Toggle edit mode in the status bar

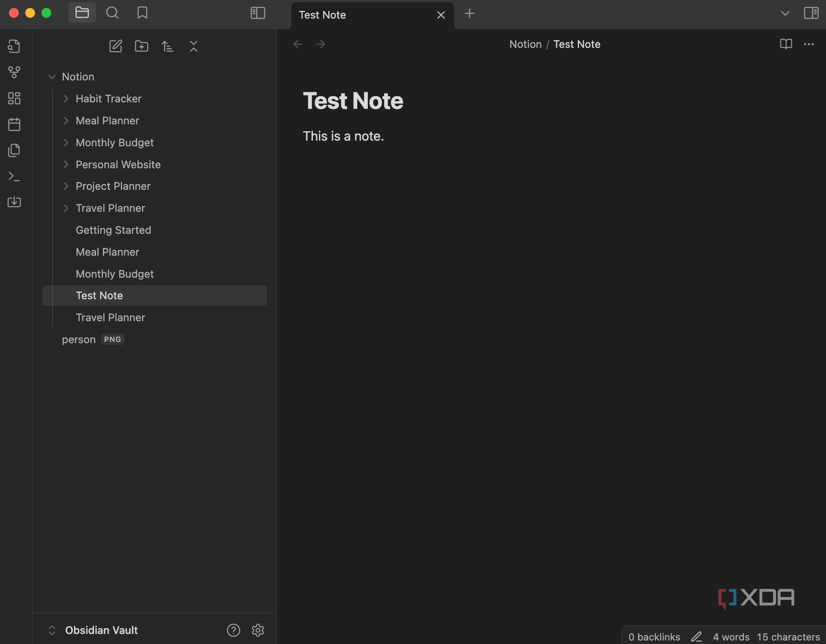[696, 636]
